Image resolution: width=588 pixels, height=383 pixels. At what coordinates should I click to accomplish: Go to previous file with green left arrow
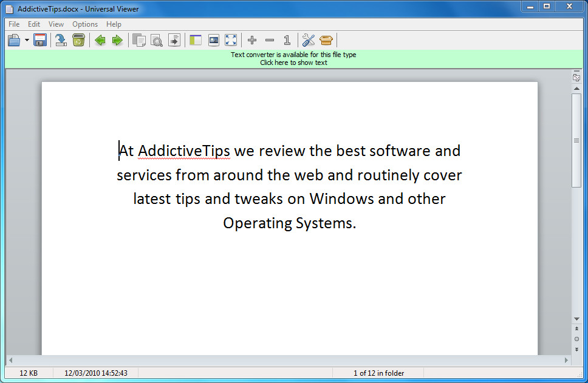100,40
